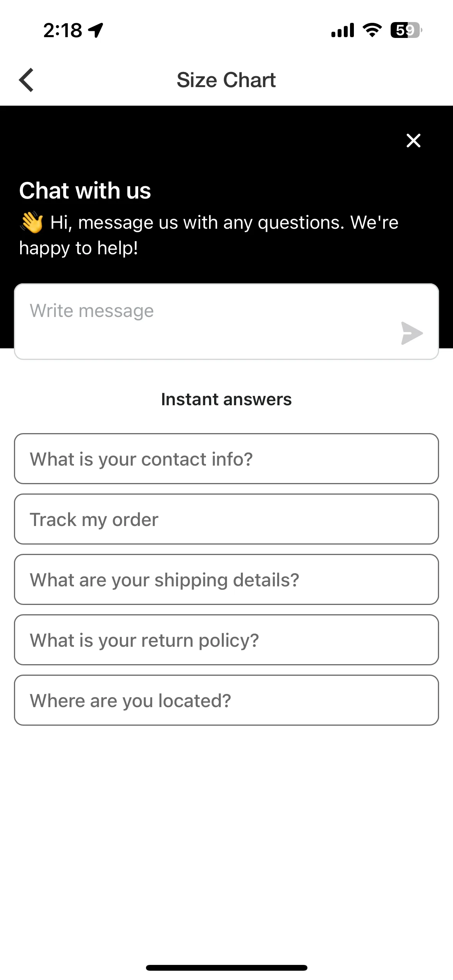Screen dimensions: 453x980
Task: Tap the location arrow in status bar
Action: [96, 30]
